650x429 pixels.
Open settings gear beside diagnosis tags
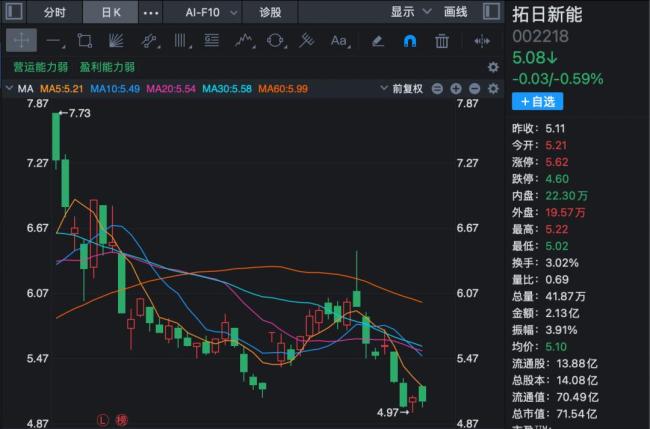point(493,67)
